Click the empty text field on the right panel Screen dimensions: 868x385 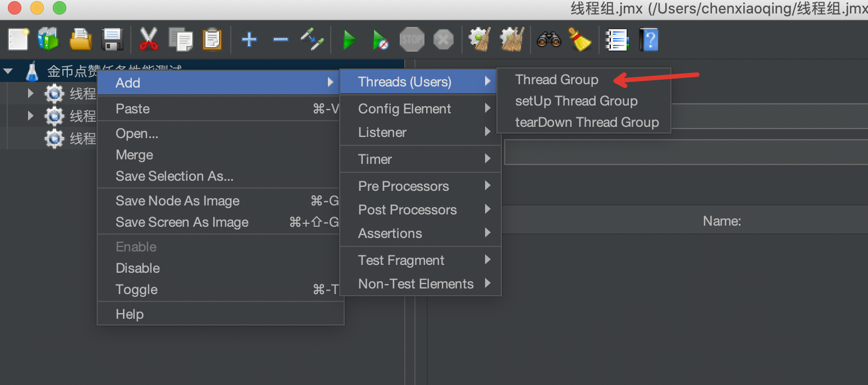pos(685,152)
